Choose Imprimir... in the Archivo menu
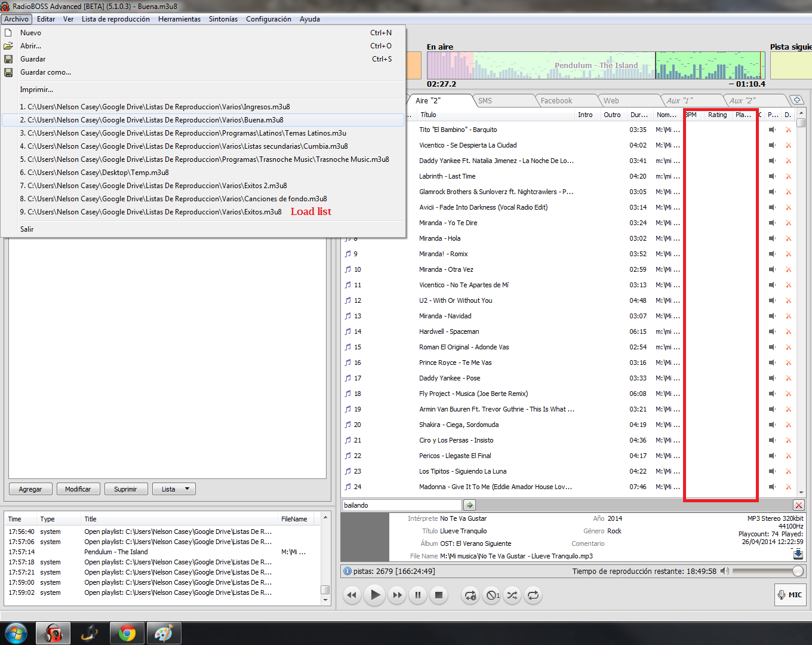 point(203,90)
